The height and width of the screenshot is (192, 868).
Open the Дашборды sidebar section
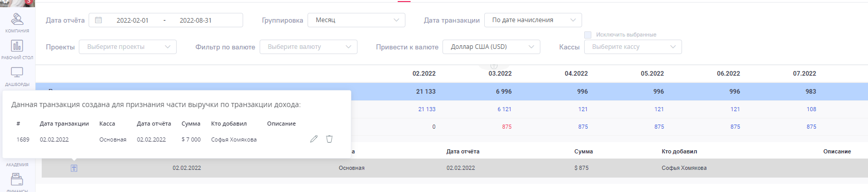(x=17, y=77)
